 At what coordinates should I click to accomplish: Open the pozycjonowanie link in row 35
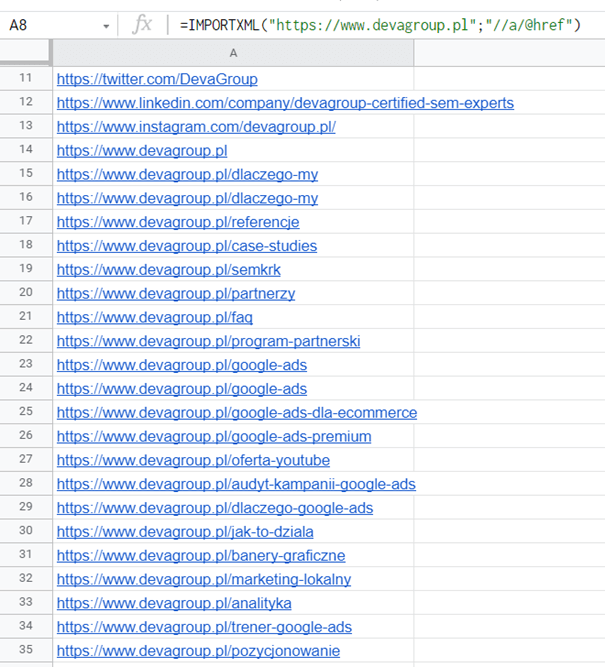pyautogui.click(x=198, y=651)
